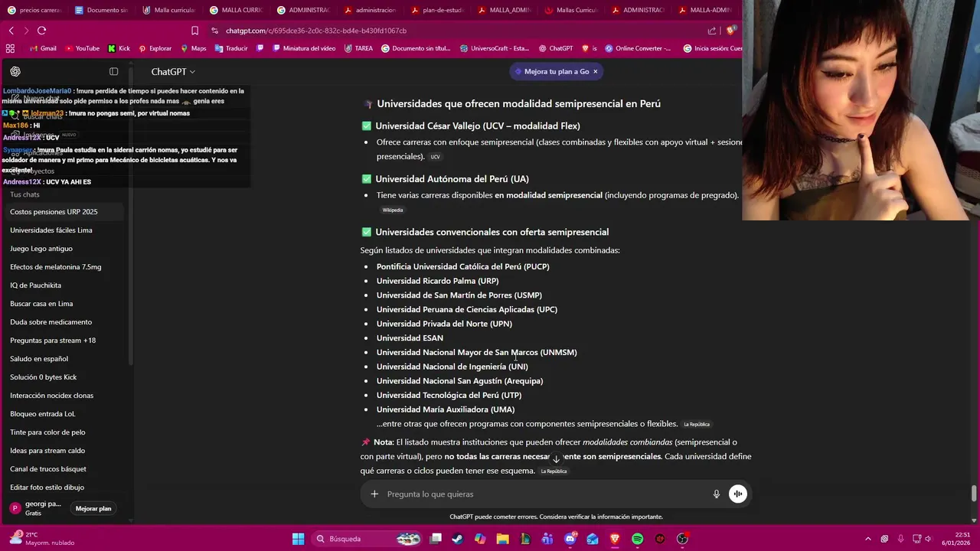Open Discord from the taskbar
The height and width of the screenshot is (551, 980).
(570, 539)
